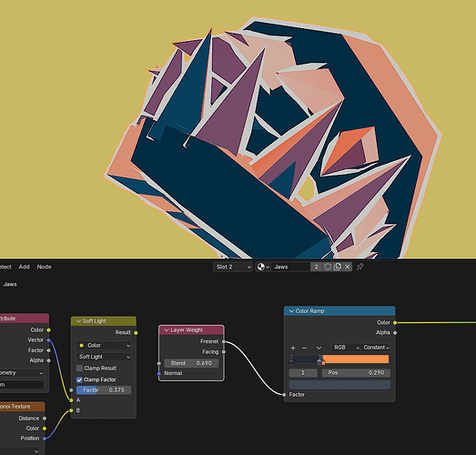Click the Voronoi Distance output socket
This screenshot has width=476, height=455.
45,419
